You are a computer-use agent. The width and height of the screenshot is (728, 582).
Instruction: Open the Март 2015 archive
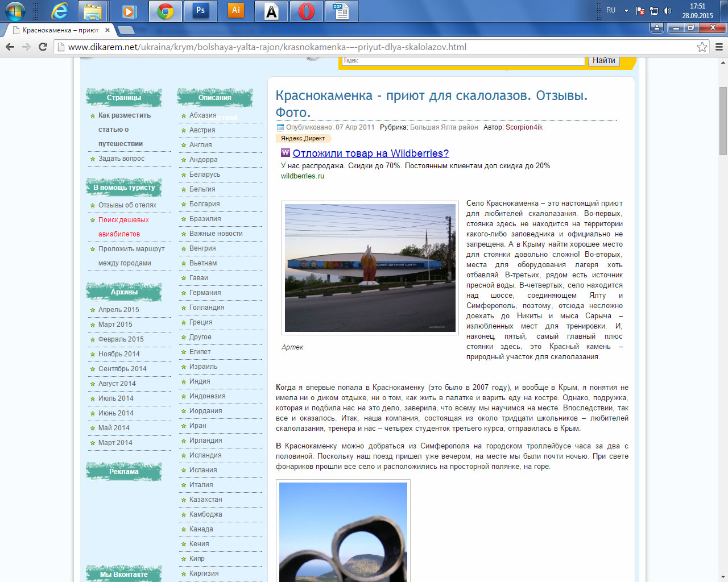[x=115, y=325]
